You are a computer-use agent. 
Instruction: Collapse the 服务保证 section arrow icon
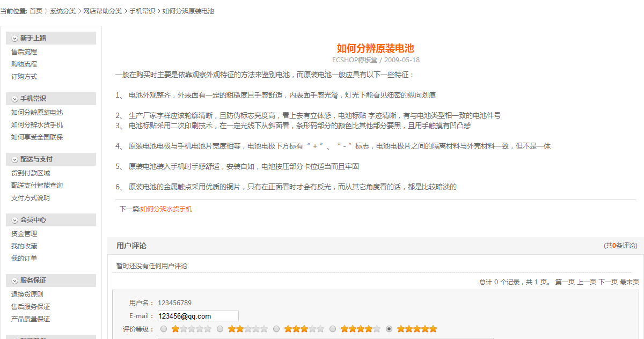click(x=14, y=281)
